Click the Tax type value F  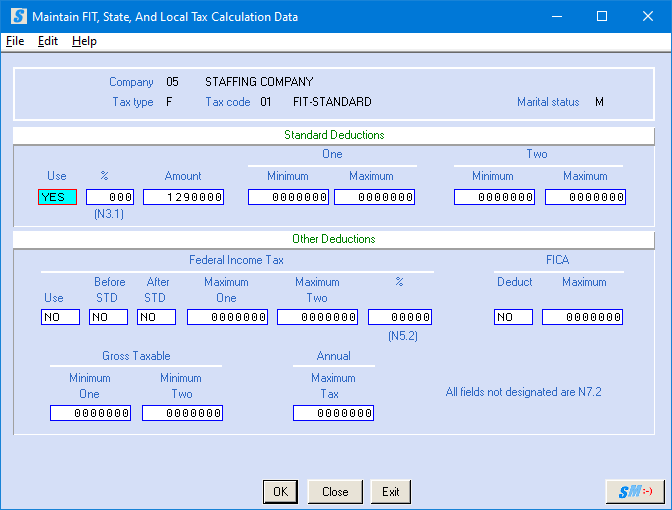click(x=169, y=102)
